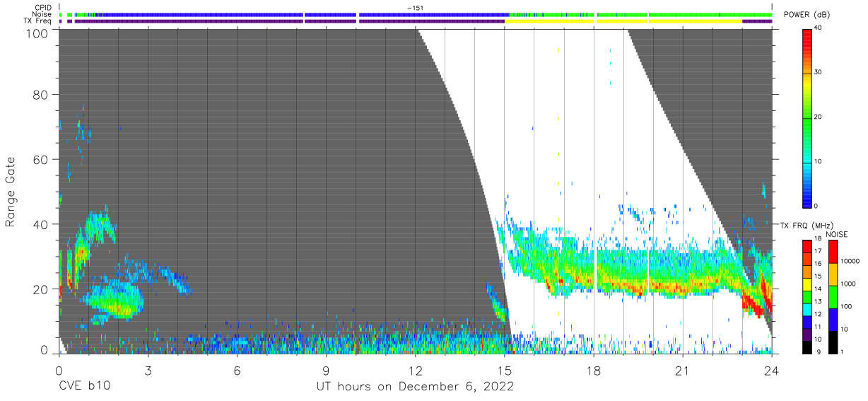Click the 15 hour tick on the time axis
This screenshot has width=868, height=401.
click(x=505, y=370)
